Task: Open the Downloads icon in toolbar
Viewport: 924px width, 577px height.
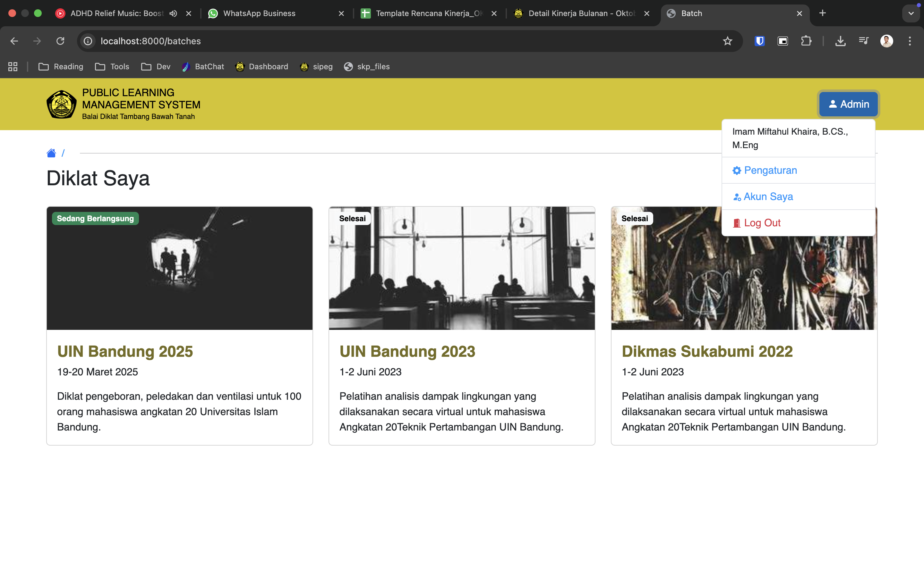Action: click(840, 41)
